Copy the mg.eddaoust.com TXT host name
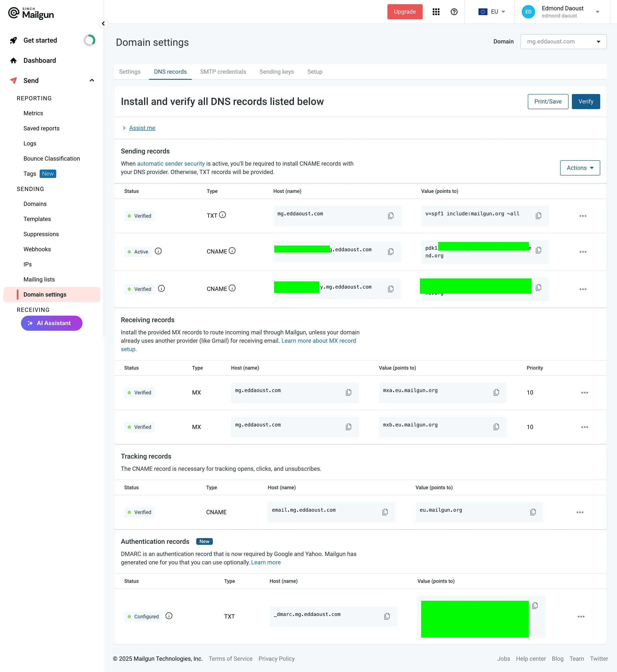Image resolution: width=617 pixels, height=672 pixels. [x=391, y=216]
